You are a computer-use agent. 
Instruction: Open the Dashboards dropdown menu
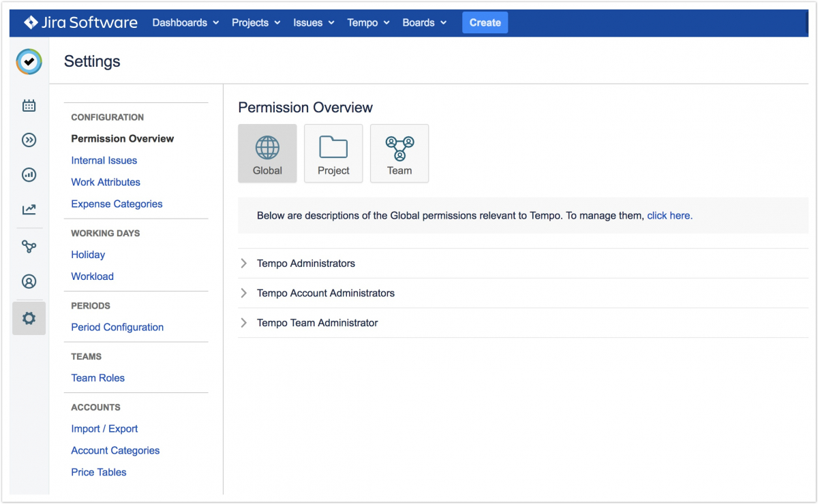(x=185, y=22)
